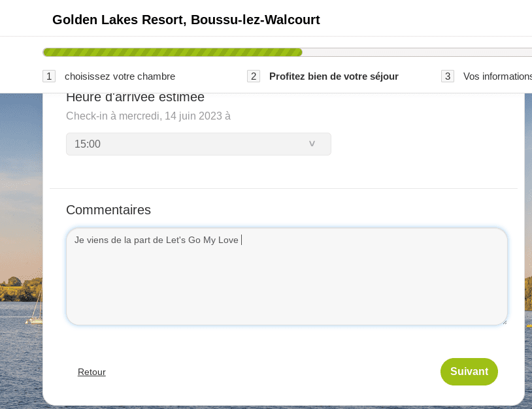
Task: Open 'Vos informations' step
Action: 497,76
